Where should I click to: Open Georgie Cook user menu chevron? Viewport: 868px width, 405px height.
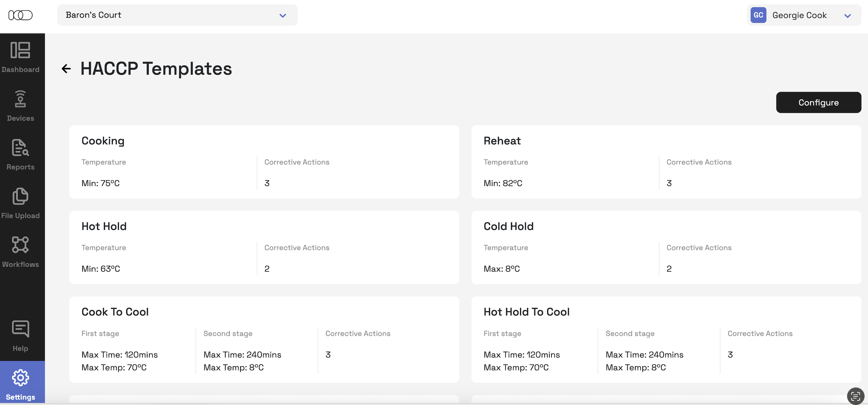tap(847, 16)
